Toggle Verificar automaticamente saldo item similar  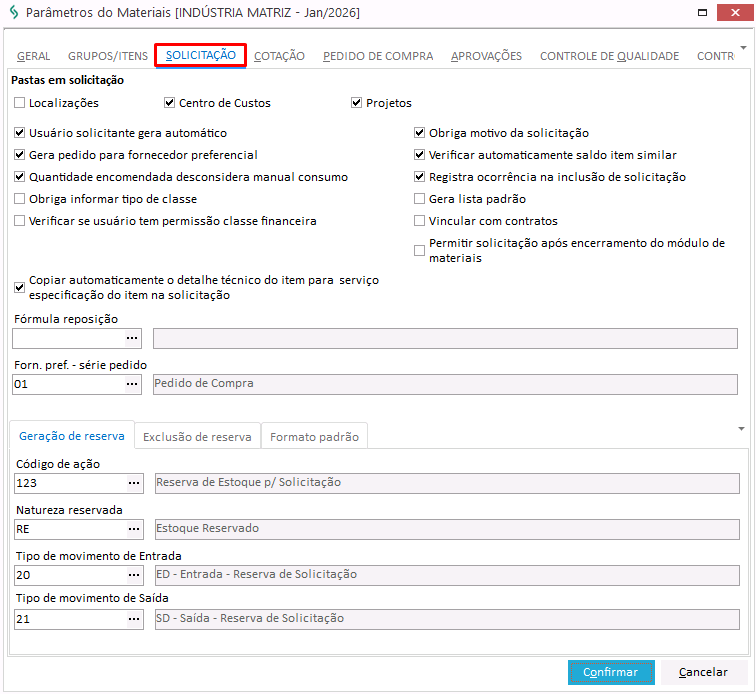[x=419, y=155]
